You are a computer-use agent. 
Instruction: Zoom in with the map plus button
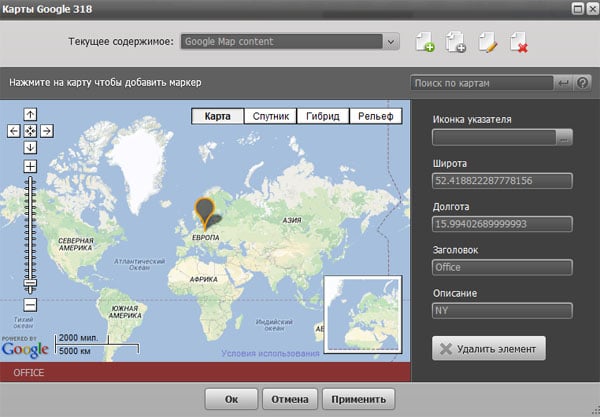pyautogui.click(x=30, y=166)
